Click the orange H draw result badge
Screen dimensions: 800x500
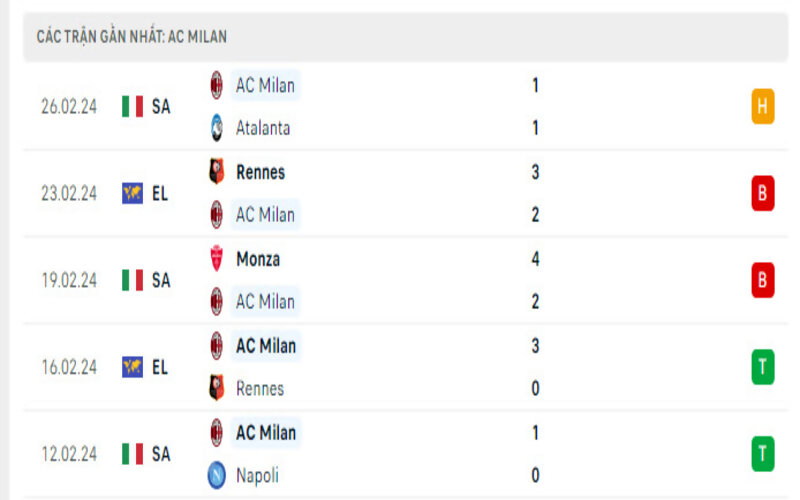(763, 106)
